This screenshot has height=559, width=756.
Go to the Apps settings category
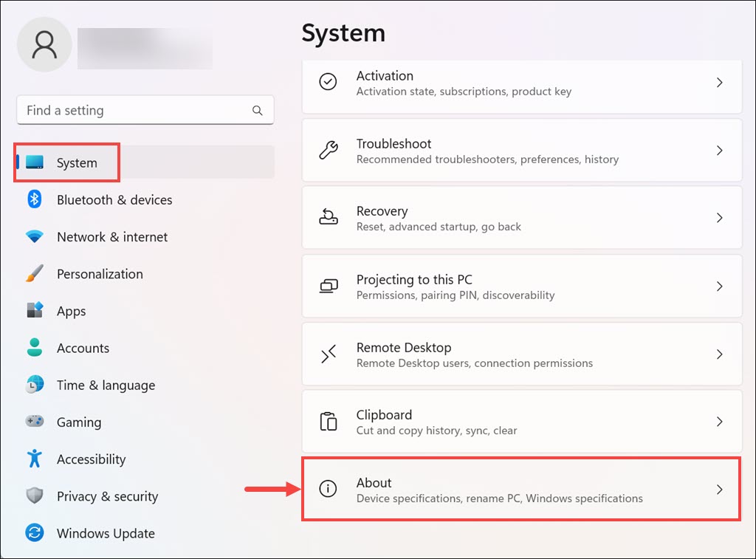[x=71, y=311]
